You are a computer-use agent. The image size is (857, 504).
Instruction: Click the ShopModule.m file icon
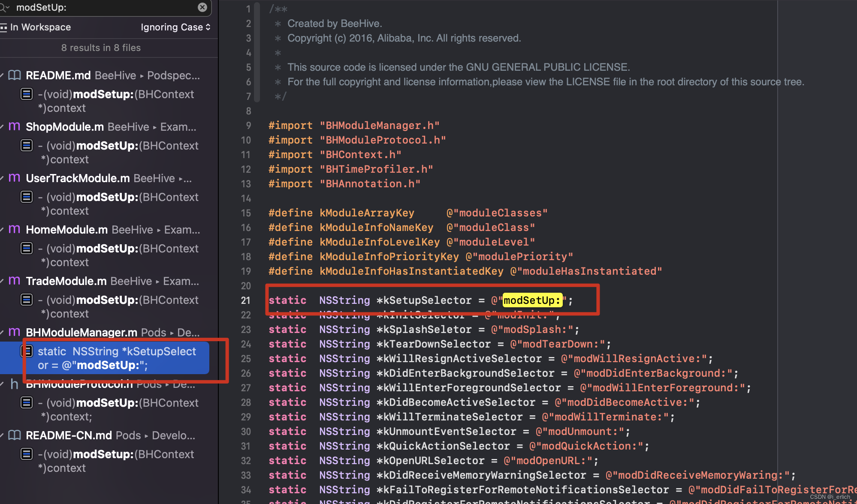tap(15, 126)
